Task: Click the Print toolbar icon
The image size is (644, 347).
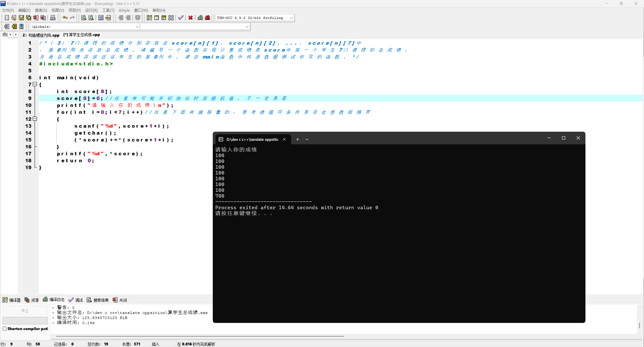Action: [x=53, y=18]
